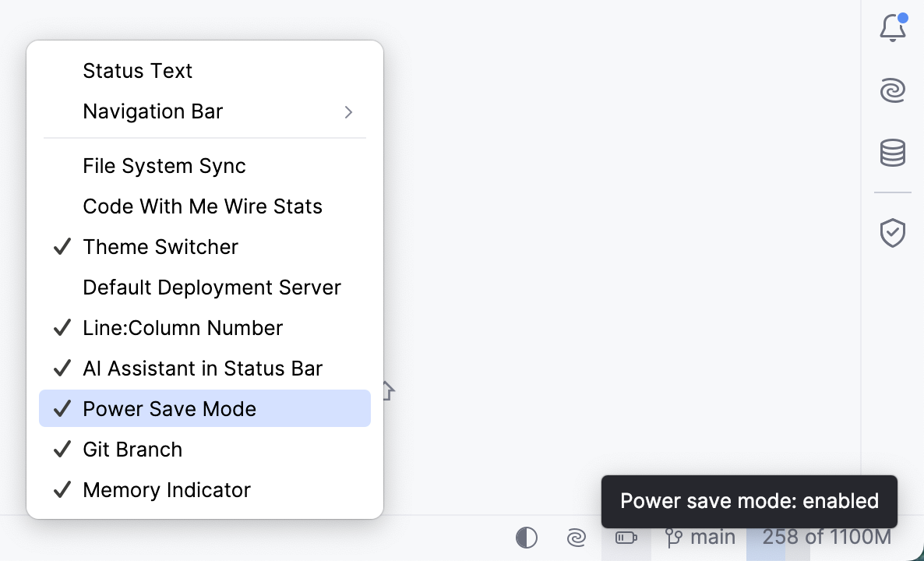Screen dimensions: 924x561
Task: Uncheck the Memory Indicator option
Action: point(166,489)
